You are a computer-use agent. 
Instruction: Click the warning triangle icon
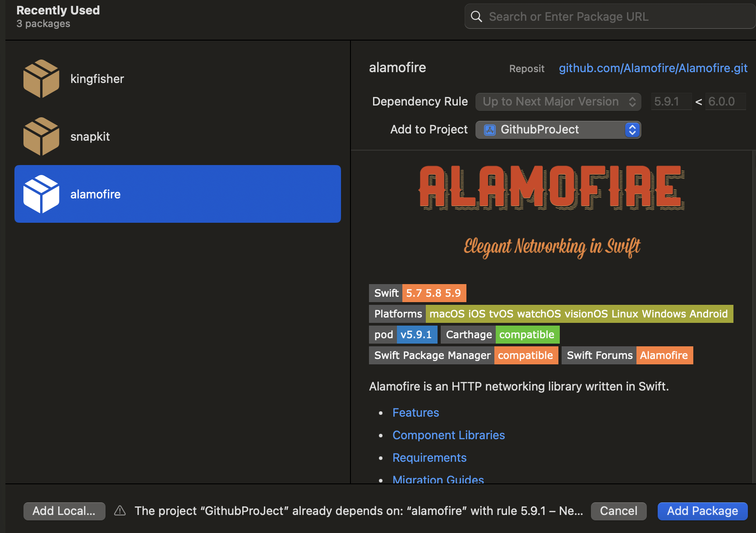click(120, 510)
